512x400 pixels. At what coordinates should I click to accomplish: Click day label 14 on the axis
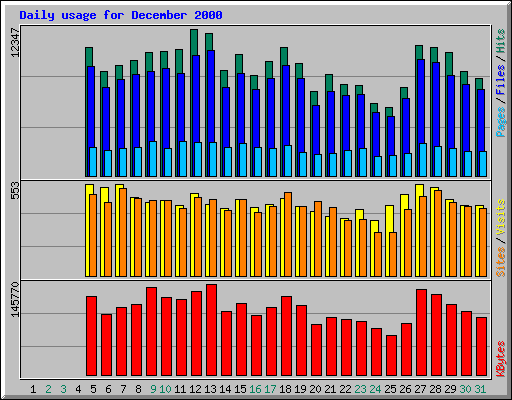point(225,389)
